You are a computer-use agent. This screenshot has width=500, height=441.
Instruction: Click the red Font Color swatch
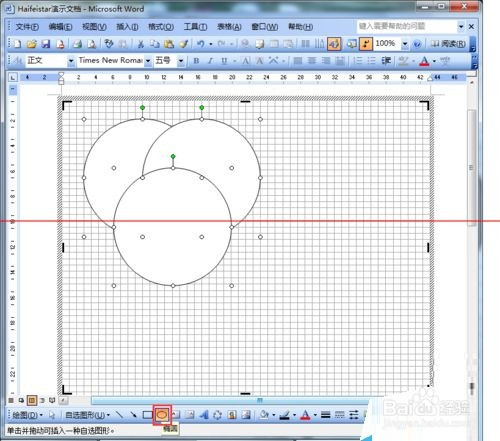click(x=305, y=415)
